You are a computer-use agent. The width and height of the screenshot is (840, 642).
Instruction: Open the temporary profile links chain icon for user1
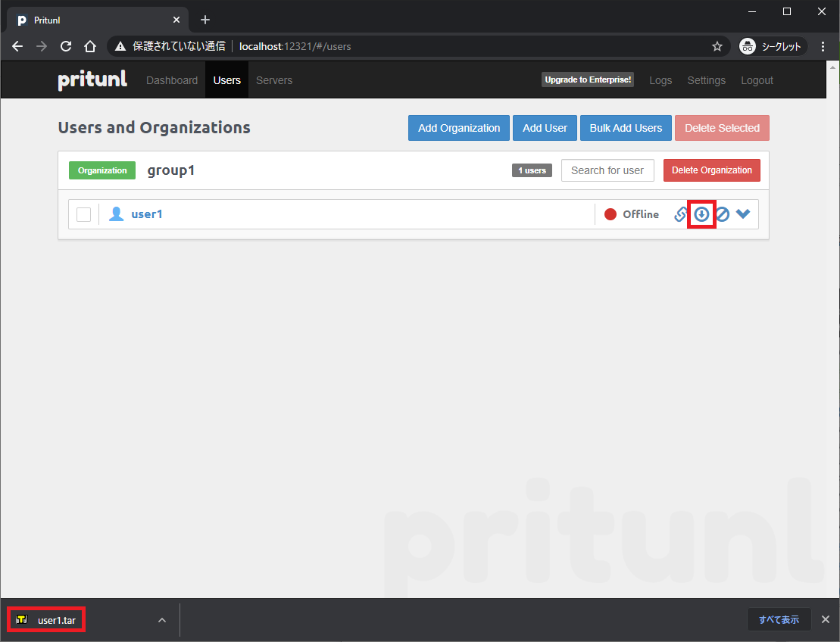tap(680, 214)
